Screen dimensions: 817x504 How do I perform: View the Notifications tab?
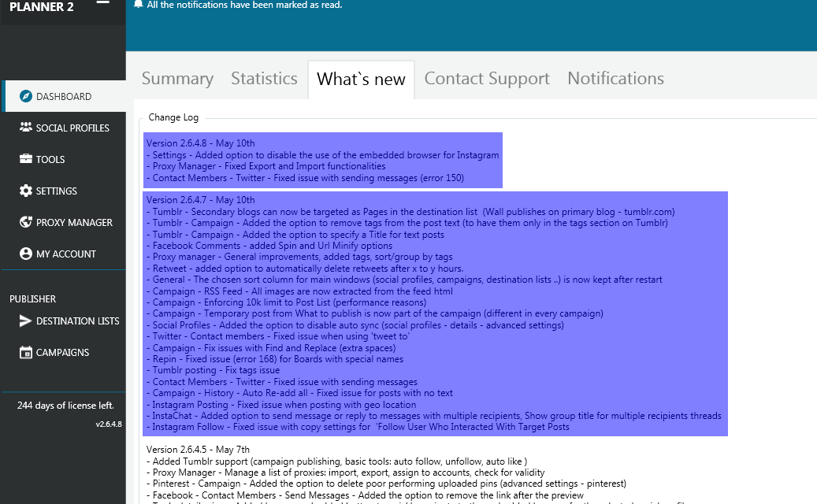click(615, 78)
